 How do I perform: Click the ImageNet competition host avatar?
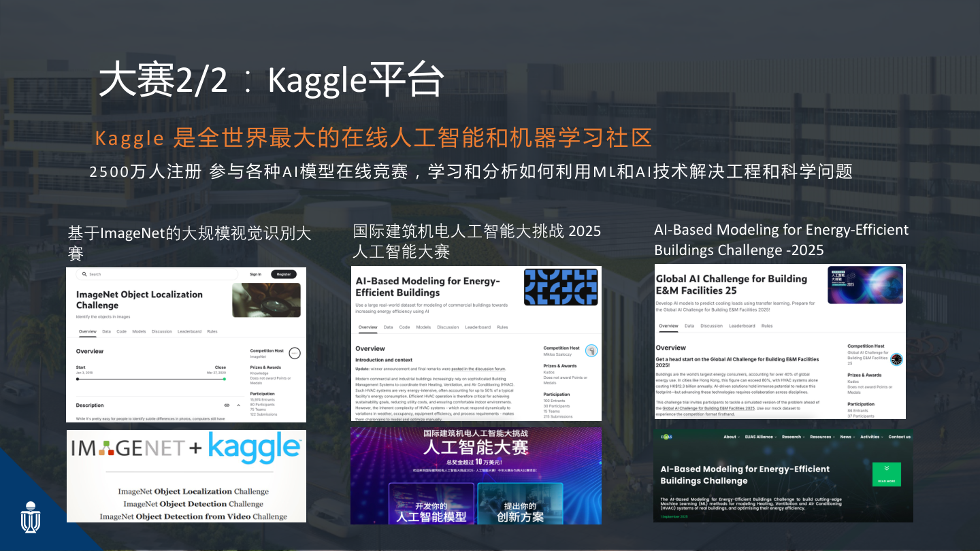click(295, 352)
